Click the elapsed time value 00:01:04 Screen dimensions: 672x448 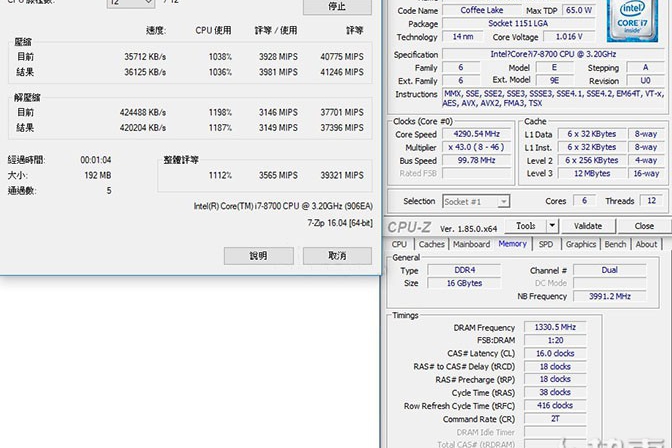point(96,160)
